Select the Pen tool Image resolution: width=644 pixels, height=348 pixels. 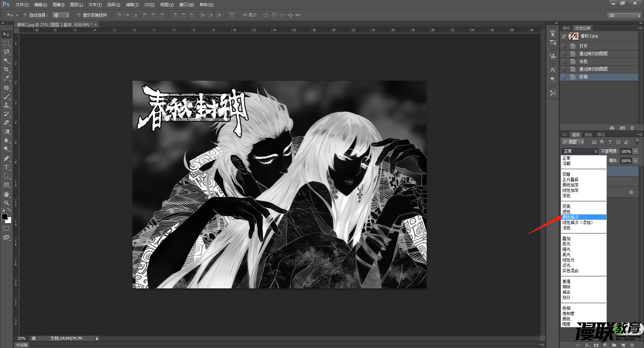(x=6, y=158)
